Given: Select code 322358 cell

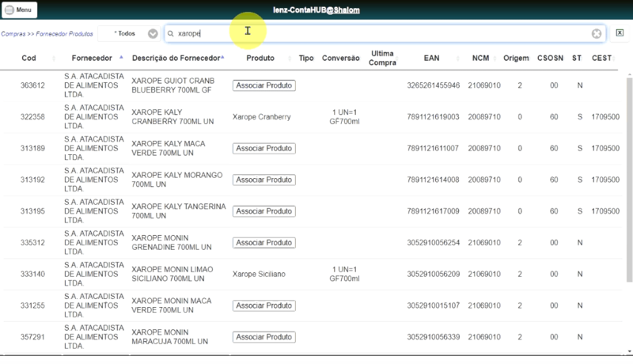Looking at the screenshot, I should (32, 117).
